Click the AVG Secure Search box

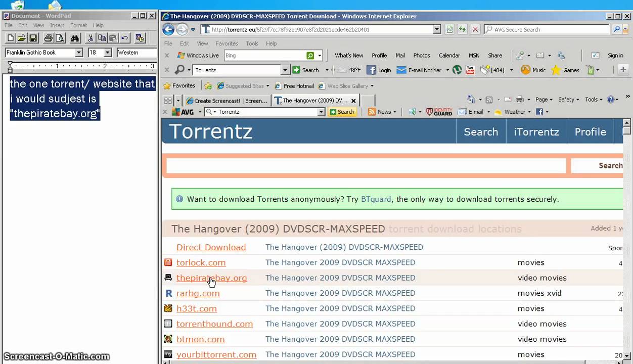tap(548, 29)
